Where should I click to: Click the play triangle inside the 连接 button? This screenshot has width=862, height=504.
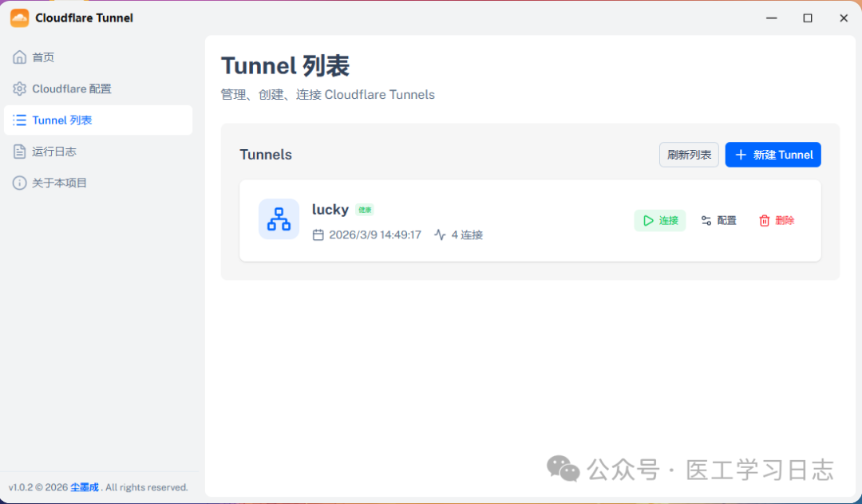coord(647,220)
